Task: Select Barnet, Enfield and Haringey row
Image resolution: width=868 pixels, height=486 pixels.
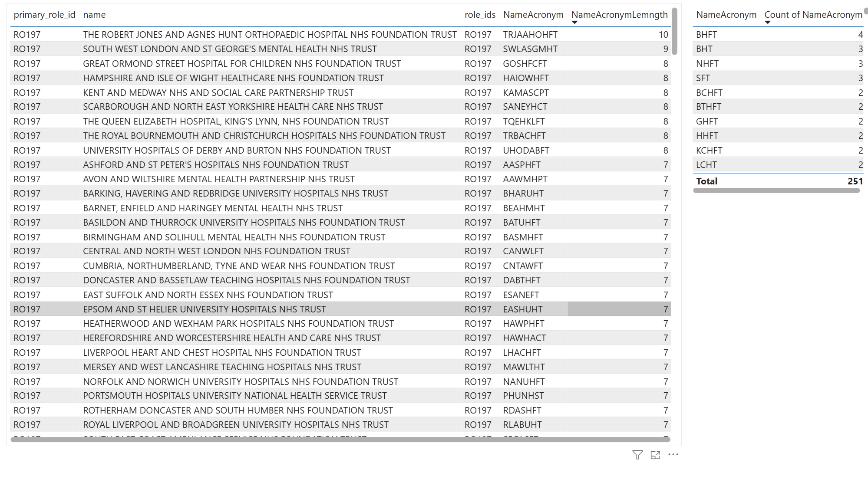Action: point(340,208)
